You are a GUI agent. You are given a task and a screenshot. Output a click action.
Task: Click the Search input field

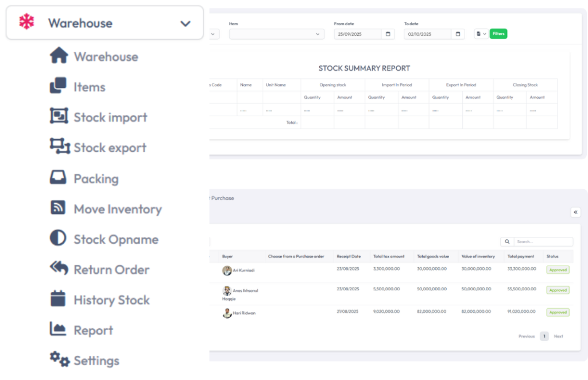point(543,242)
